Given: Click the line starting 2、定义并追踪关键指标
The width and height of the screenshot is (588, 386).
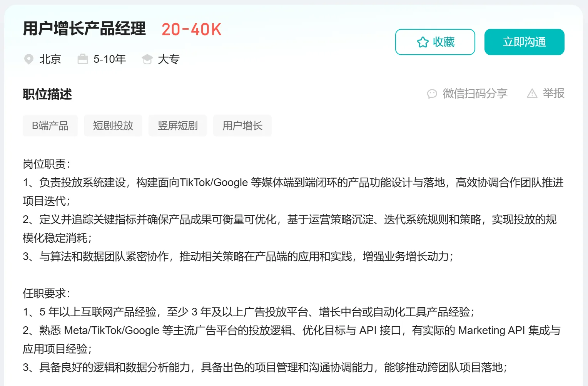Looking at the screenshot, I should click(290, 220).
